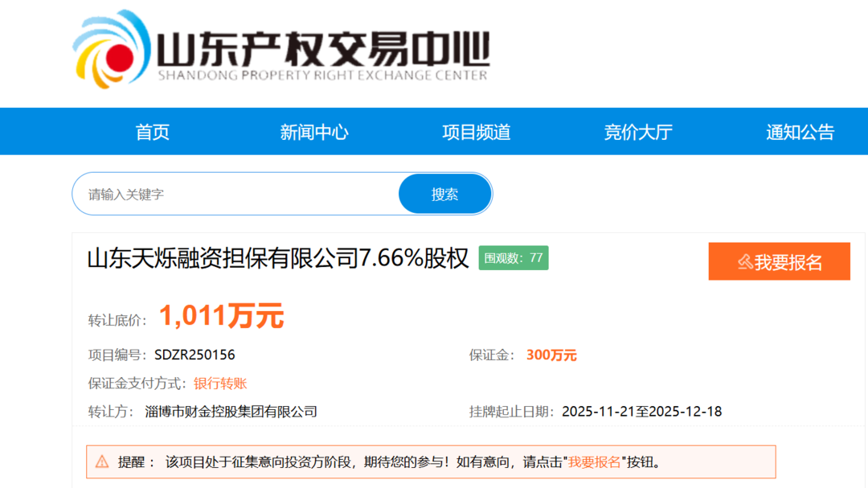Screen dimensions: 868x488
Task: Click transferor 淄博市财金控股集团有限公司
Action: tap(231, 412)
